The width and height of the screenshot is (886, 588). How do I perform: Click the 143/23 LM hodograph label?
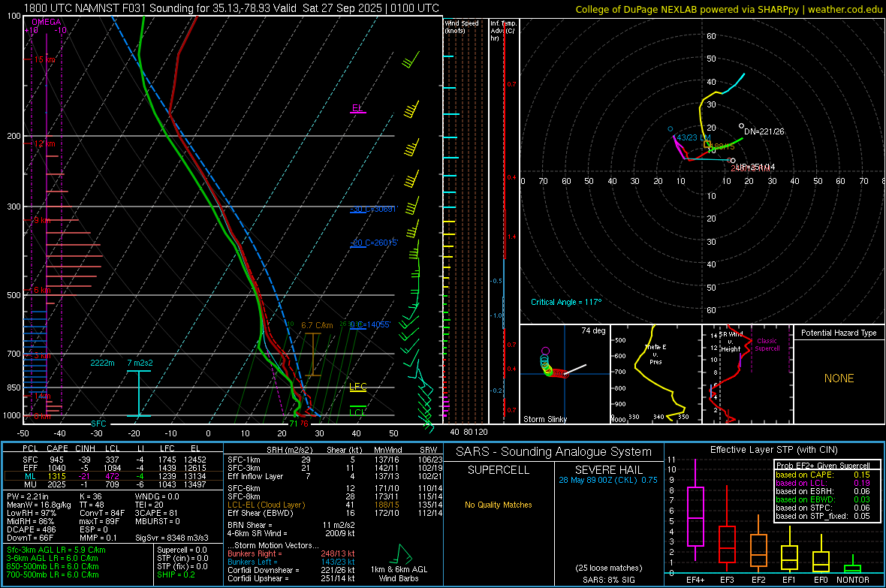click(x=693, y=137)
